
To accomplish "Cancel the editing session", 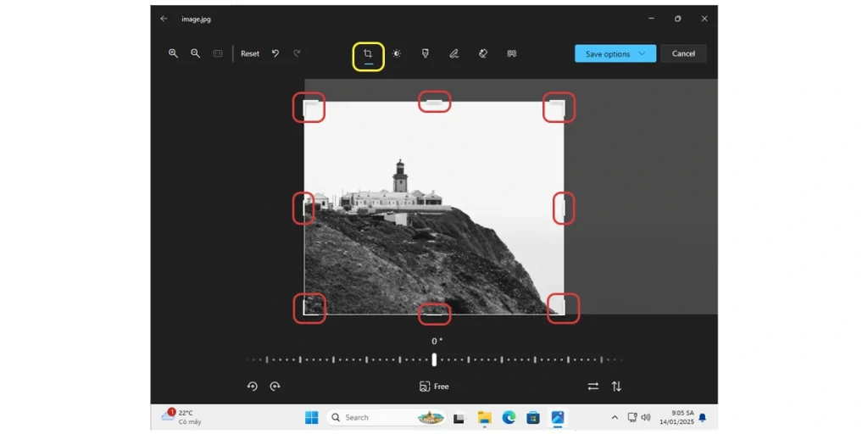I will pos(683,53).
